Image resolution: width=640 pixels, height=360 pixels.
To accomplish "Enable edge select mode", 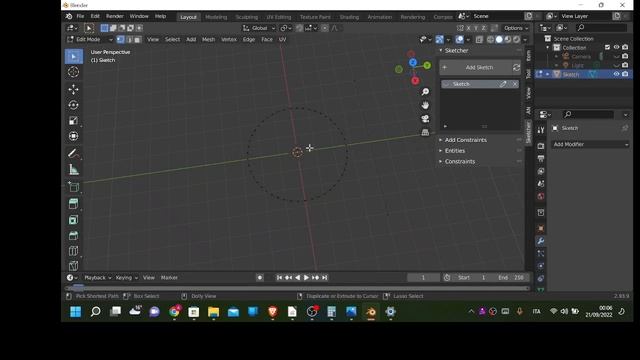I will click(x=129, y=40).
